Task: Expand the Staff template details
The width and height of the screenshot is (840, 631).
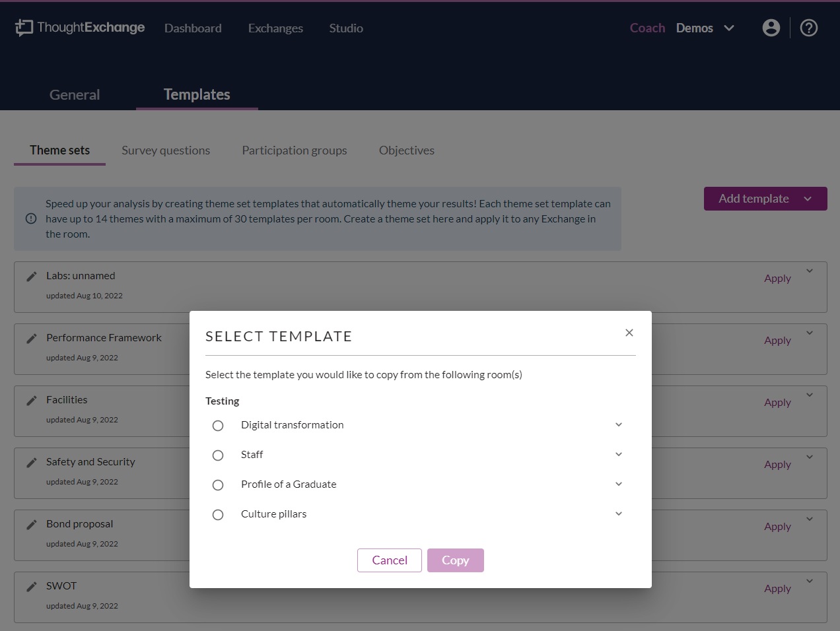Action: 619,454
